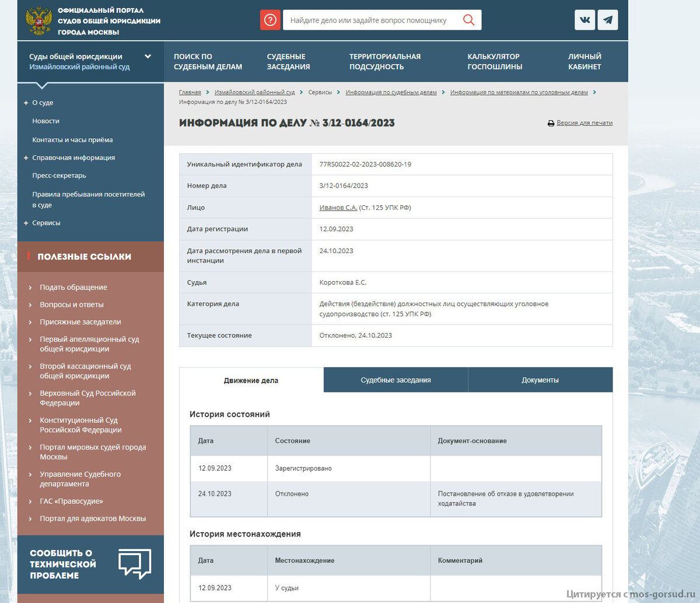Follow the 'Главная' breadcrumb link
This screenshot has height=603, width=700.
190,92
